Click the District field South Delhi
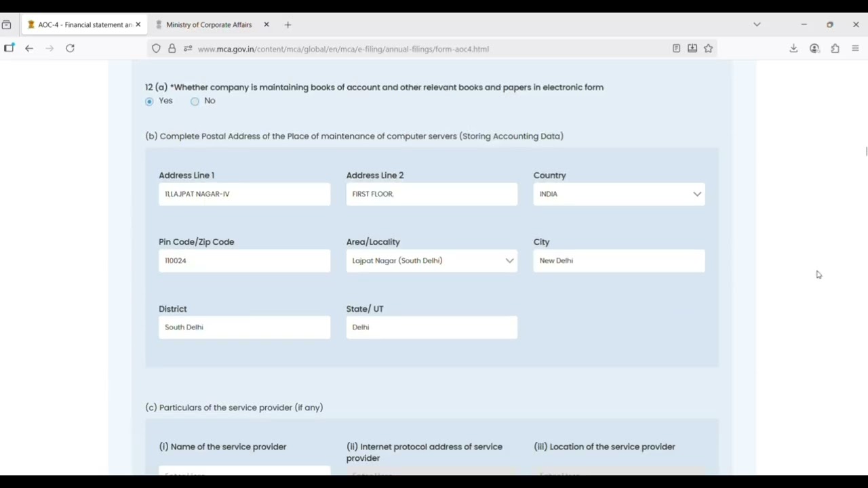Image resolution: width=868 pixels, height=488 pixels. click(244, 327)
